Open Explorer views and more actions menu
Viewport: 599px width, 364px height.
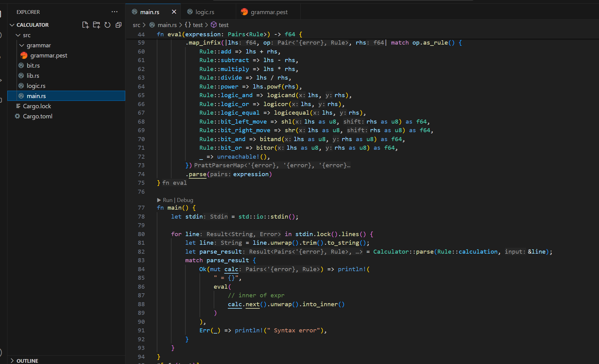click(114, 12)
